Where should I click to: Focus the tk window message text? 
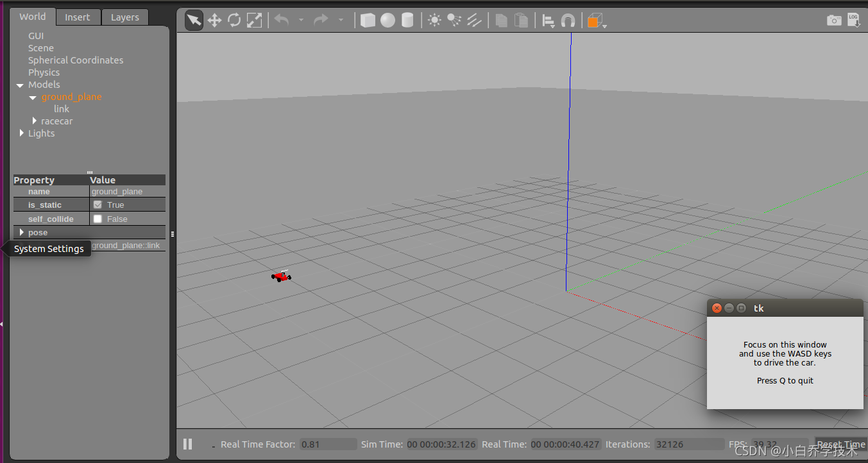pos(785,362)
